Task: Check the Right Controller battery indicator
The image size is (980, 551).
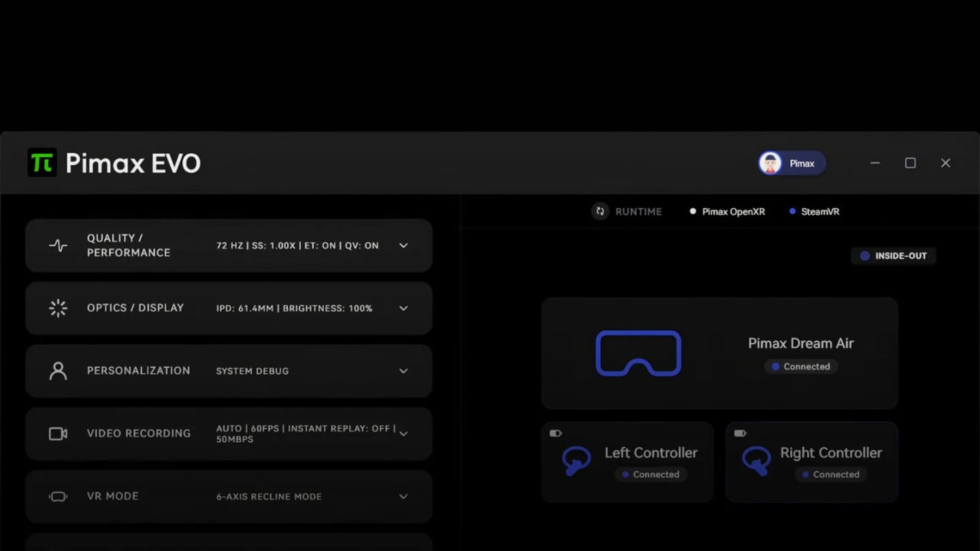Action: pos(740,433)
